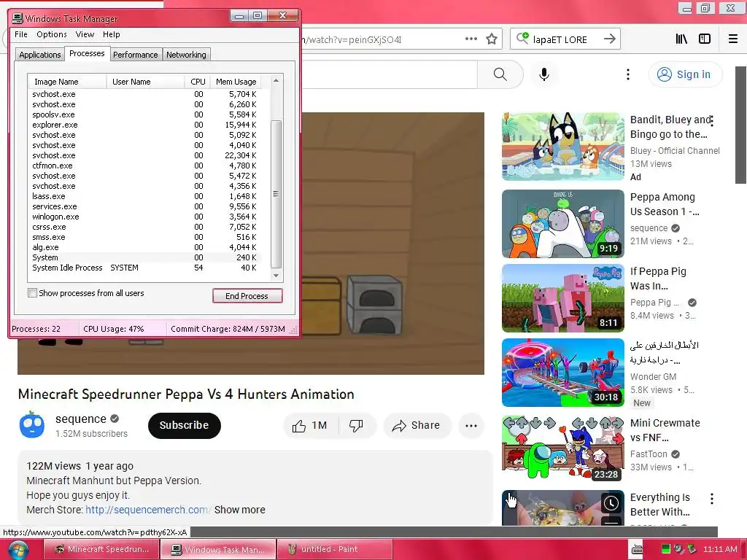Open the If Peppa Pig Was In thumbnail
Viewport: 747px width, 560px height.
tap(563, 298)
